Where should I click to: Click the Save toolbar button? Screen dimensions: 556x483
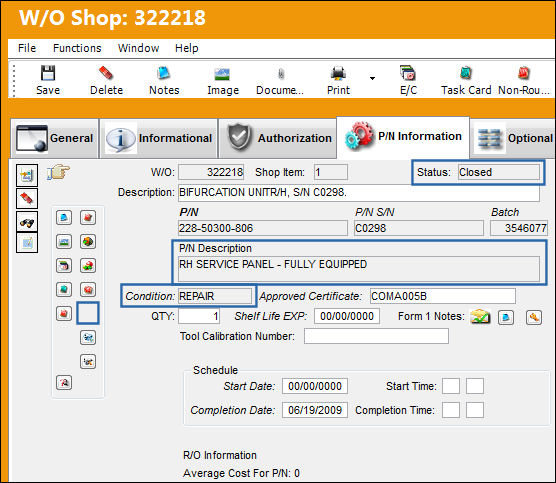point(48,80)
